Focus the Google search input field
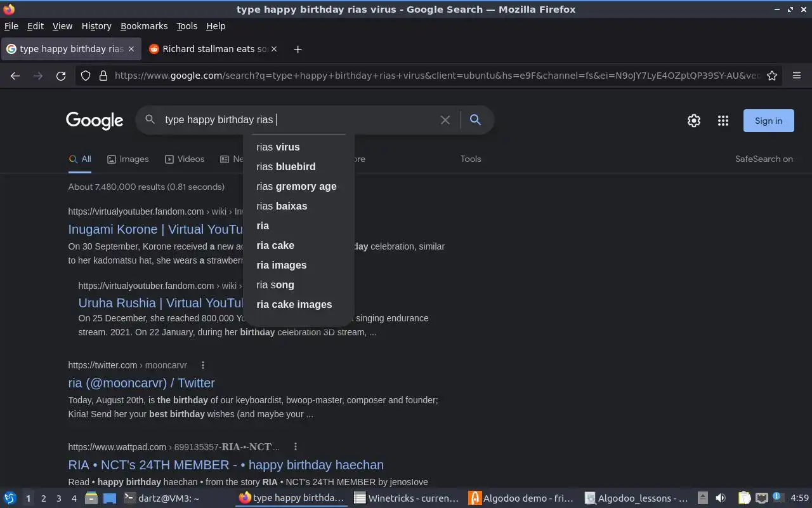 [298, 119]
